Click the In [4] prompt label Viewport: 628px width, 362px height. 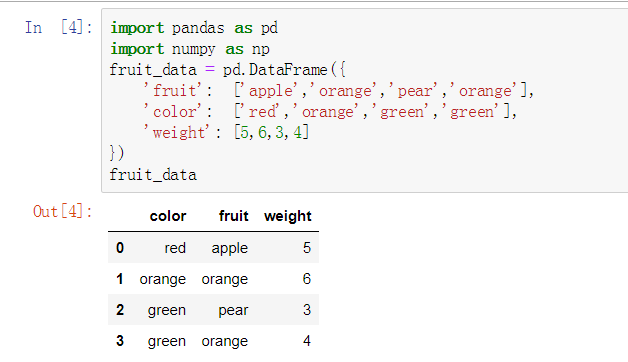[58, 28]
